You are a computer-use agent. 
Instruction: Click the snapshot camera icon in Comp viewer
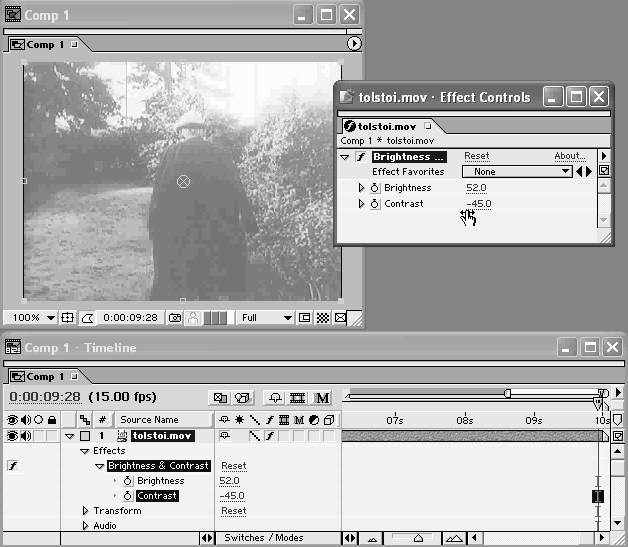tap(175, 318)
